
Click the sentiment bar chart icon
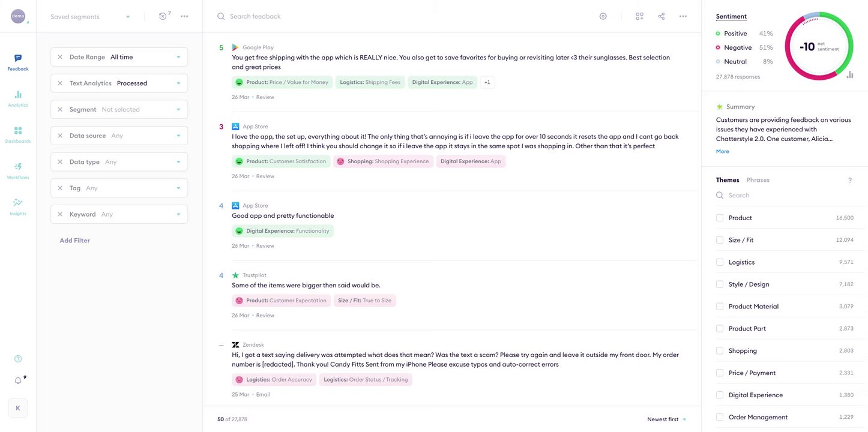tap(850, 75)
